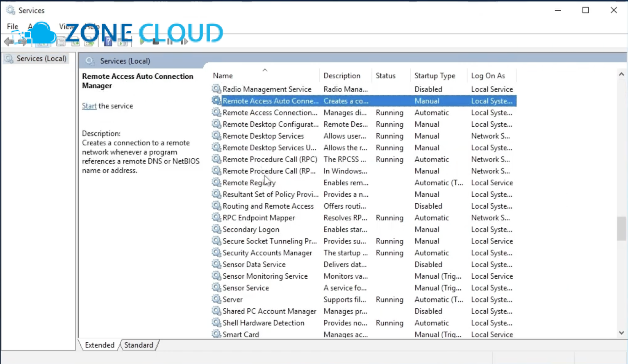
Task: Click the scrollbar up arrow in the services list
Action: [x=621, y=74]
